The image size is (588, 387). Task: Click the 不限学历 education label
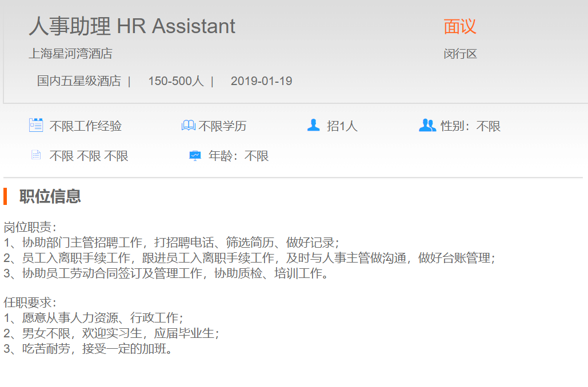(x=222, y=126)
